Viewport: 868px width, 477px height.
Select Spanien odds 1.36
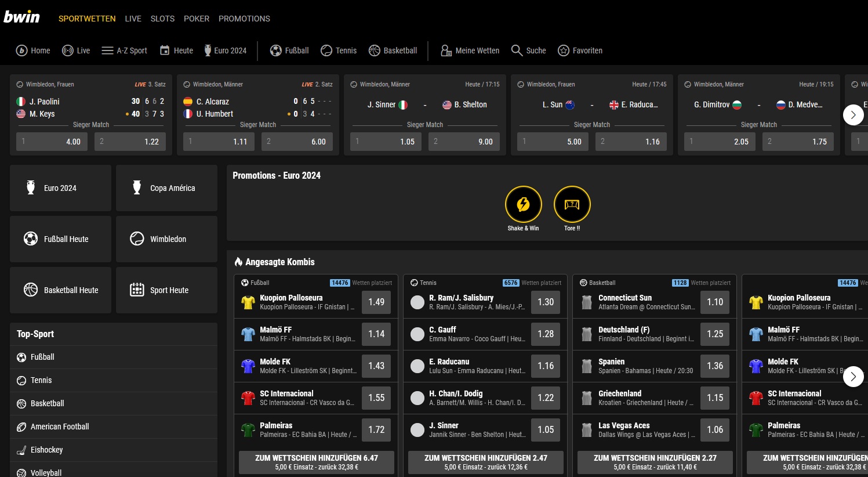tap(715, 366)
